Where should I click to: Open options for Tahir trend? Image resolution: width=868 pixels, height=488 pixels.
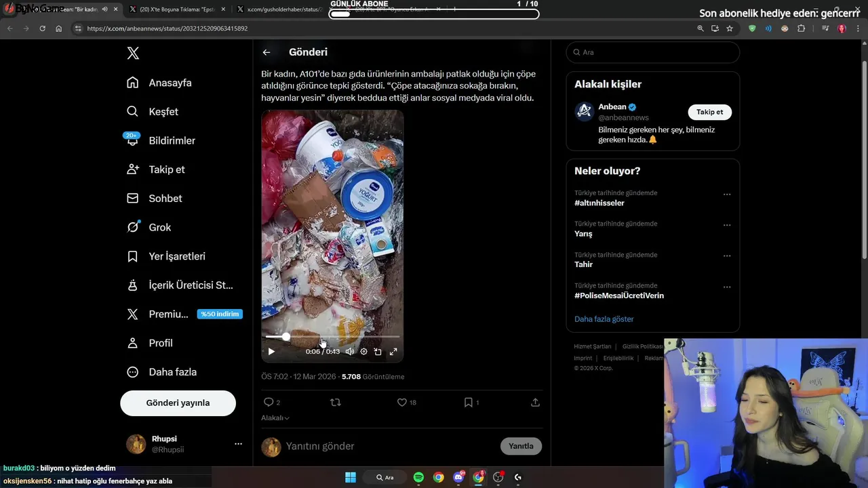[727, 256]
